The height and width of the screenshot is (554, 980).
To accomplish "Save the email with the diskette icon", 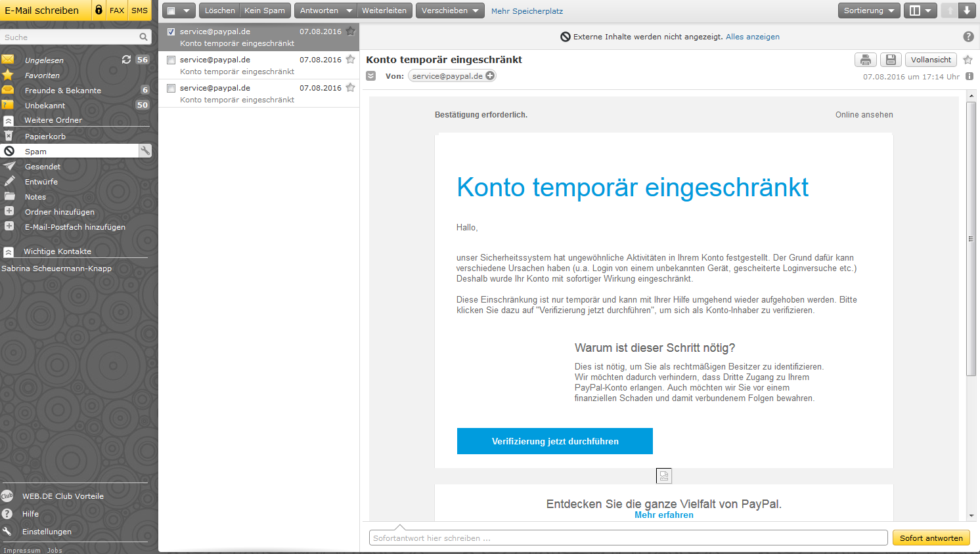I will [x=891, y=60].
